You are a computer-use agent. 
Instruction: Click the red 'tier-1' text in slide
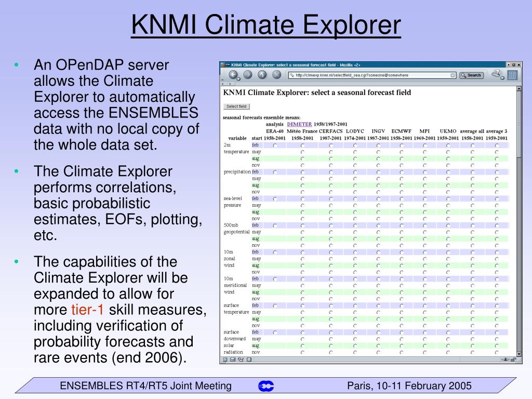point(87,310)
